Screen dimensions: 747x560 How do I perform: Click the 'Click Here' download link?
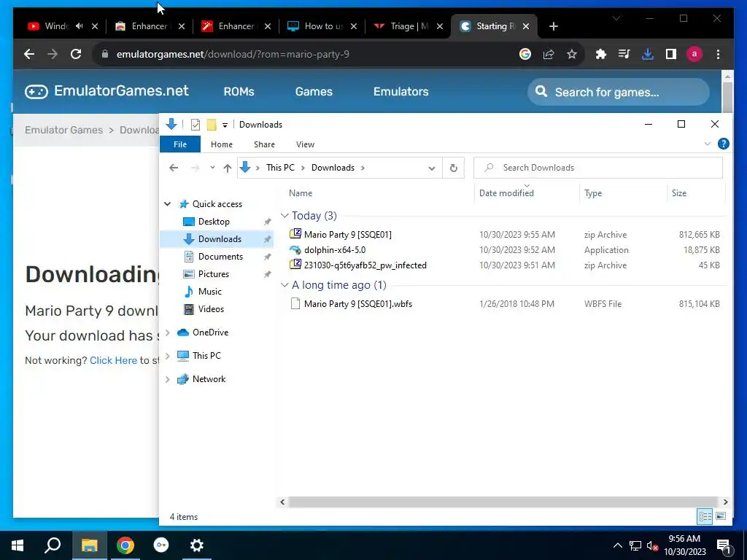click(113, 360)
